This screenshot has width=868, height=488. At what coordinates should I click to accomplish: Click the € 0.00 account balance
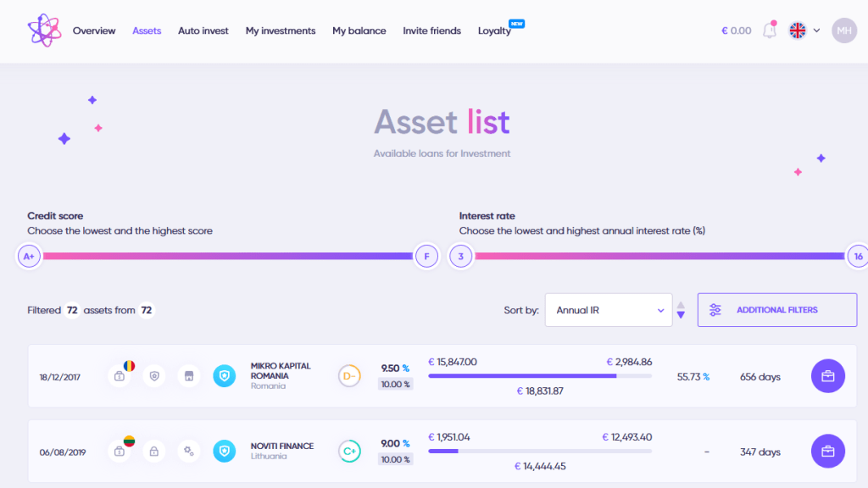[736, 30]
